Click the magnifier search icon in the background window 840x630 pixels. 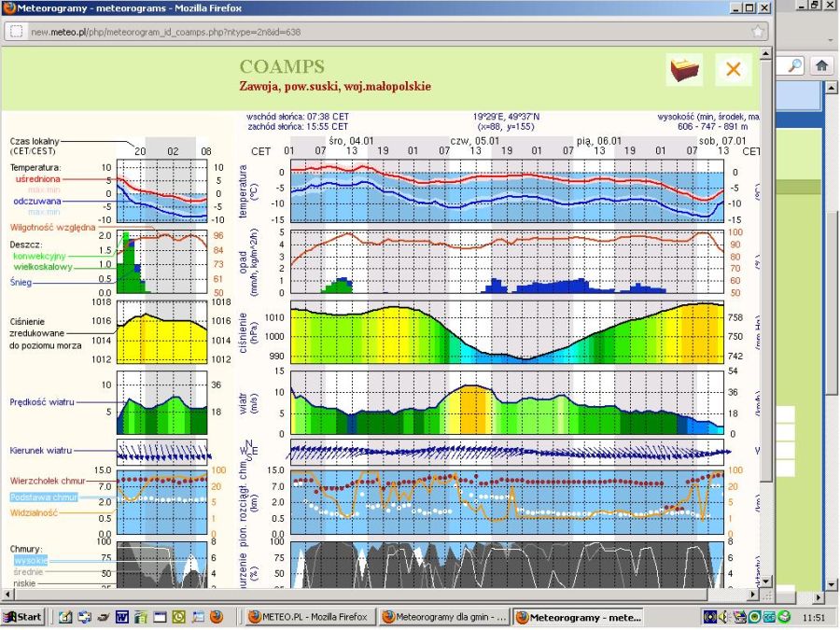[794, 65]
